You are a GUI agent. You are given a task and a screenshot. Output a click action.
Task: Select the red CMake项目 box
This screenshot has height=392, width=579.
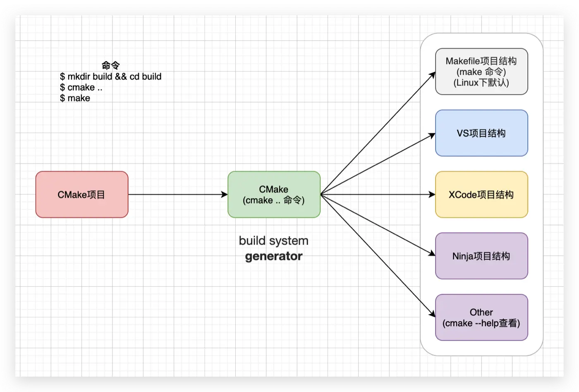(x=82, y=194)
